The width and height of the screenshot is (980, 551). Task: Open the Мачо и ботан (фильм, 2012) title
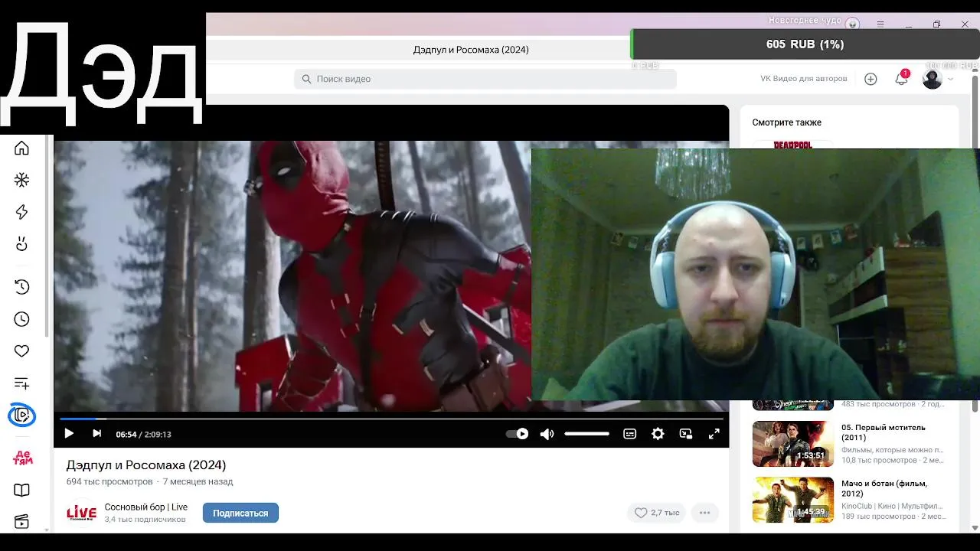tap(884, 488)
